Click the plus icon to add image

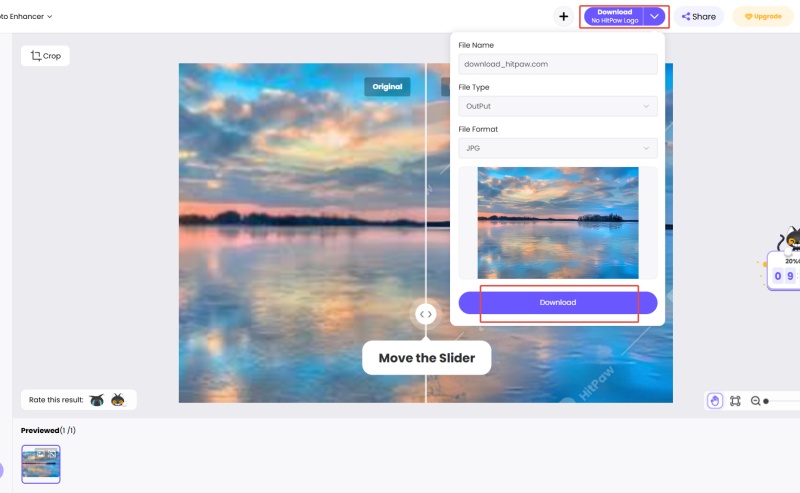[x=563, y=16]
